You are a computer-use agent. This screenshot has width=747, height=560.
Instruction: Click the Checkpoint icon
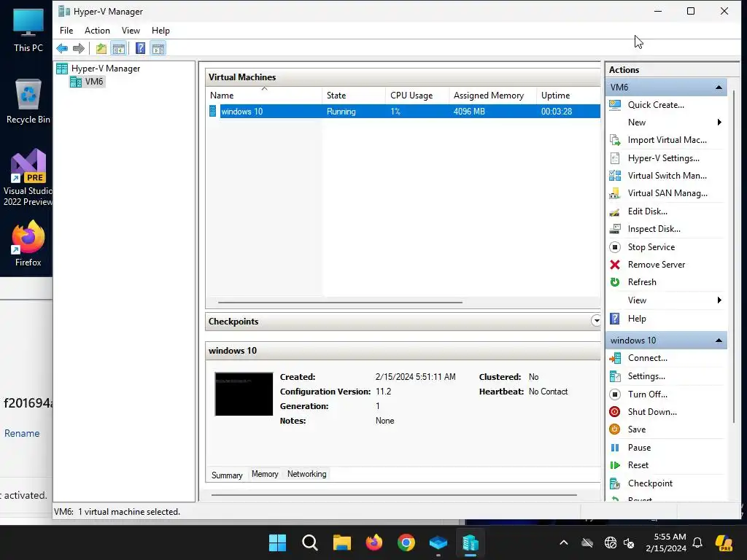pyautogui.click(x=615, y=483)
